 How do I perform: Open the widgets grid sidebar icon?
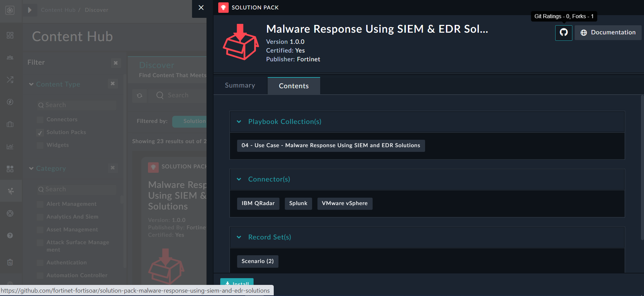(10, 169)
